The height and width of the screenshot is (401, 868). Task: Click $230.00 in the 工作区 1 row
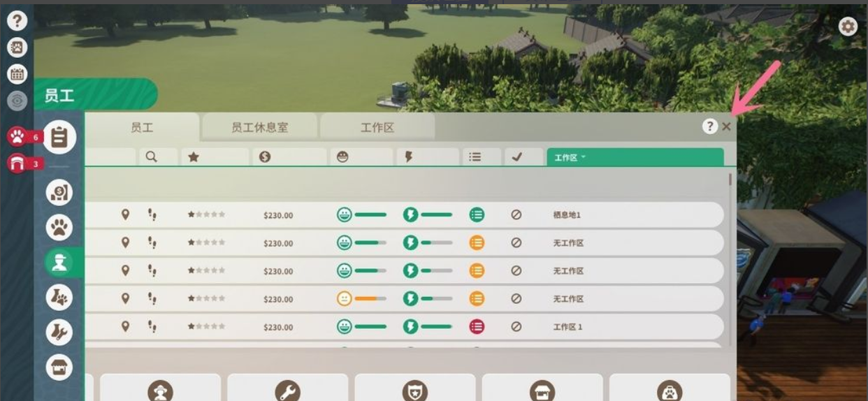click(x=278, y=327)
